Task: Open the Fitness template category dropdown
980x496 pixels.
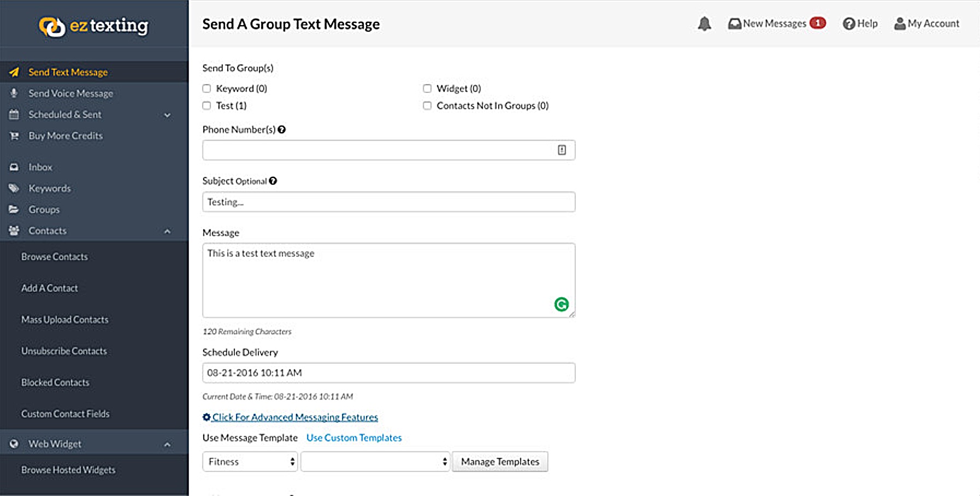Action: pyautogui.click(x=250, y=462)
